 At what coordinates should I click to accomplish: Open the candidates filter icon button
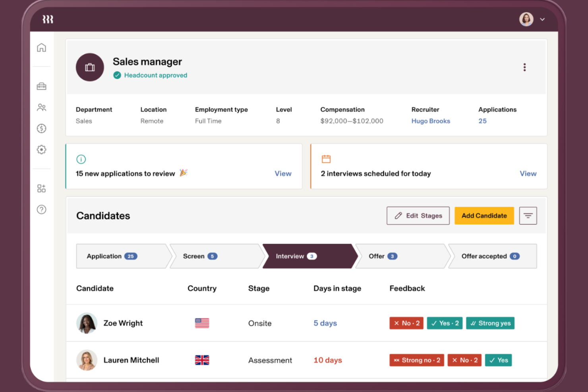tap(528, 216)
